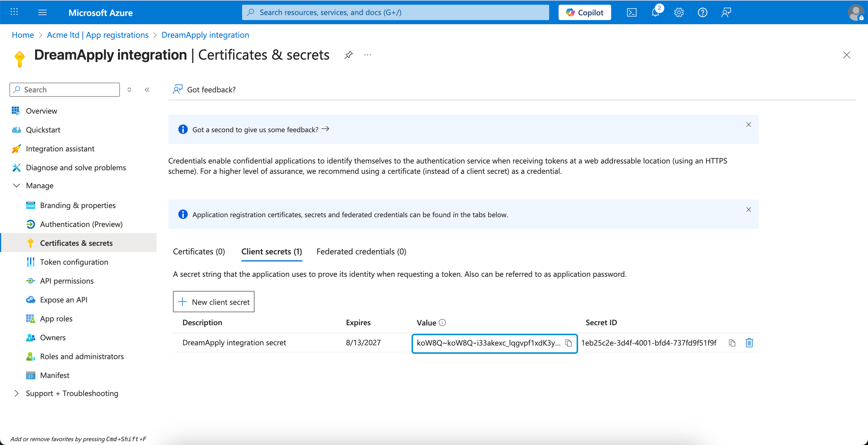Click the Got feedback? command
Image resolution: width=868 pixels, height=445 pixels.
coord(205,90)
